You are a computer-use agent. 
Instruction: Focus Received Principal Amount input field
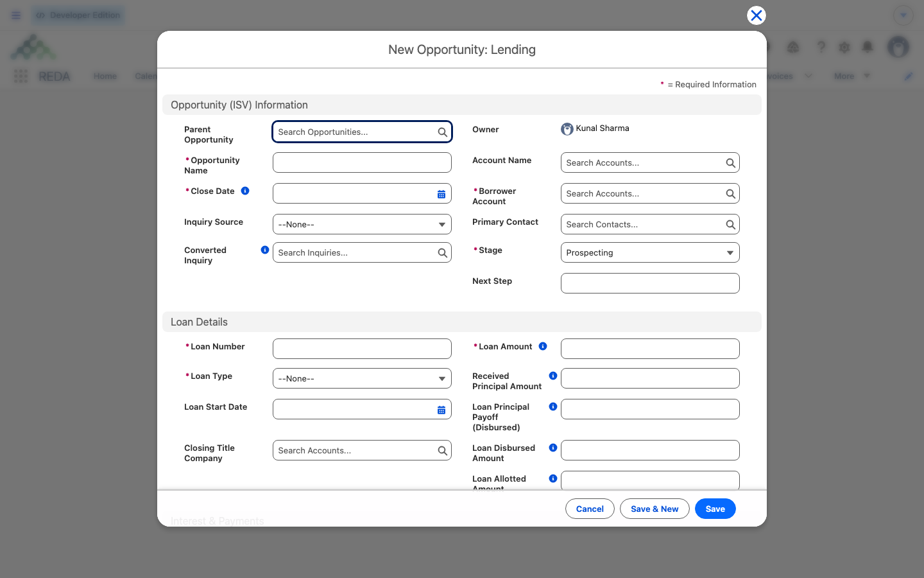[650, 378]
